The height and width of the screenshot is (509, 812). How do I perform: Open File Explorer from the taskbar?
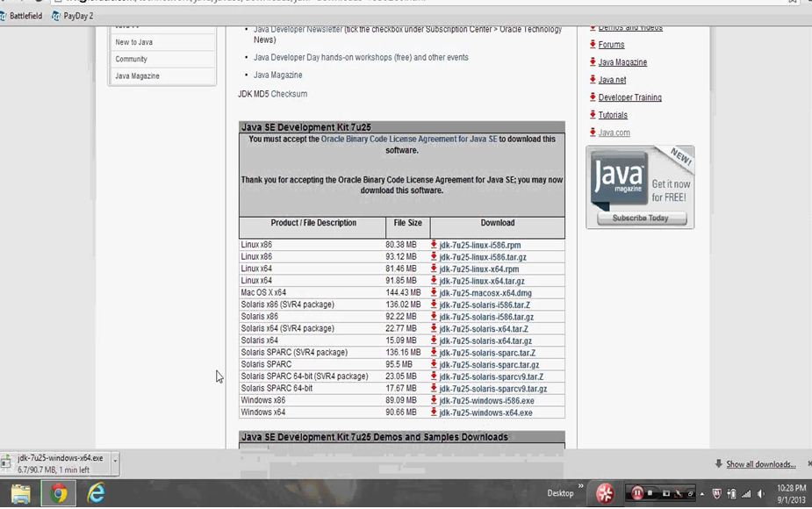21,493
